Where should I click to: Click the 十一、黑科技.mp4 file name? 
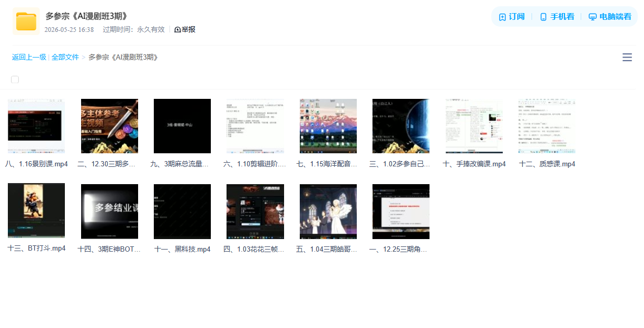coord(183,249)
